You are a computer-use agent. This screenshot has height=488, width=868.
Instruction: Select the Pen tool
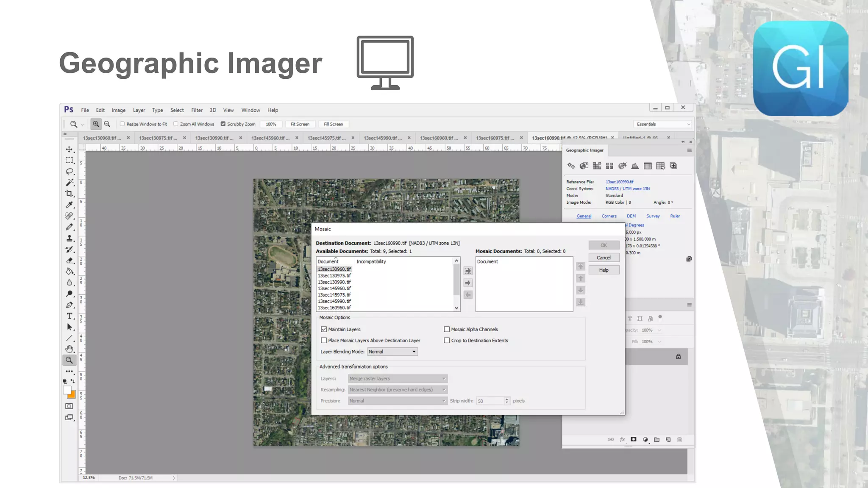pos(69,305)
